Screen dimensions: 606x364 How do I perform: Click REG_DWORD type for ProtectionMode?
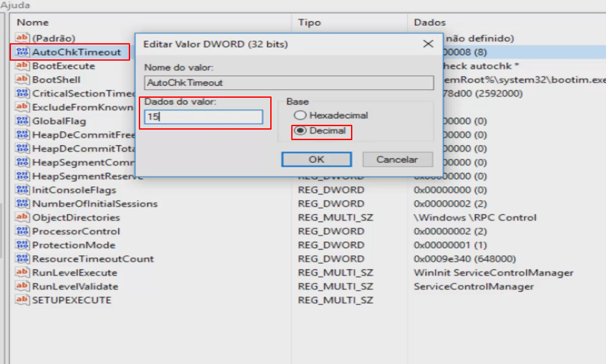(331, 245)
